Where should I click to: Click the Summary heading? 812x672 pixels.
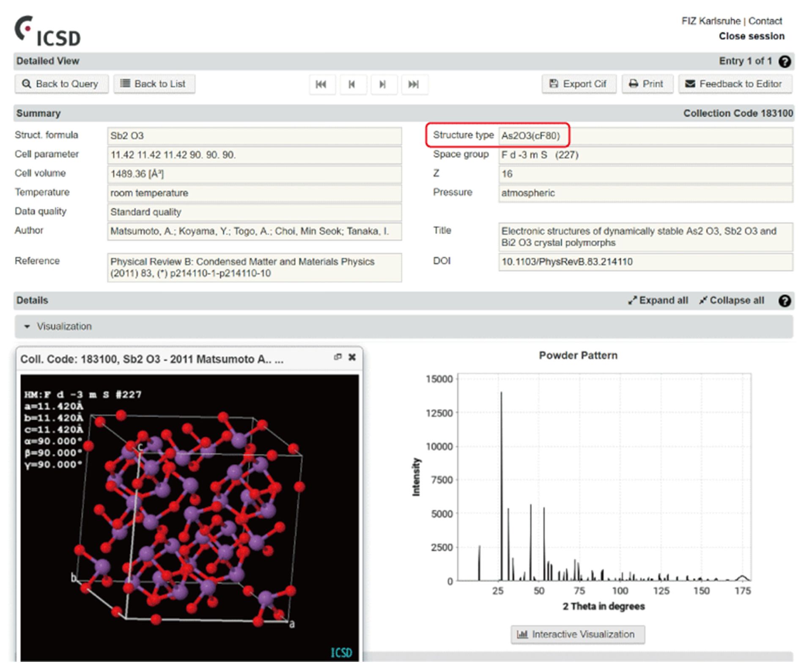(x=38, y=113)
